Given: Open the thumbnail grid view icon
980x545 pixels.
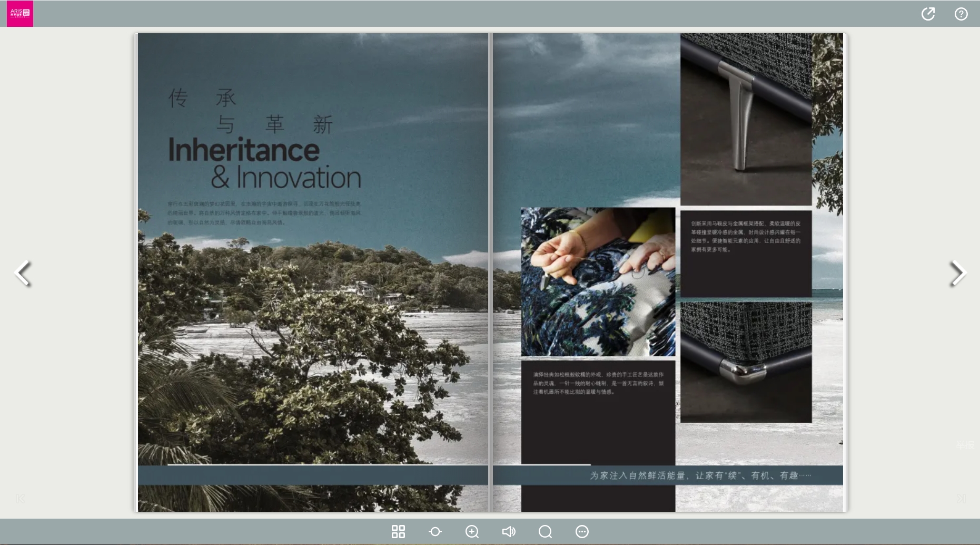Looking at the screenshot, I should 398,531.
